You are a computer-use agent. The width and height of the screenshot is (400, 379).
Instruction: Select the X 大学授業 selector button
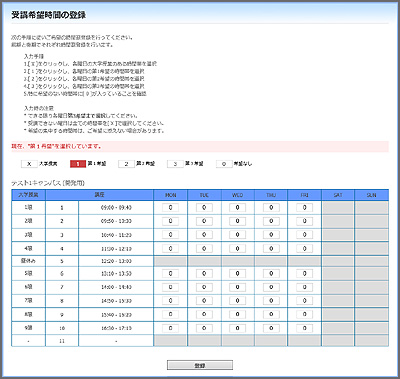(x=29, y=164)
